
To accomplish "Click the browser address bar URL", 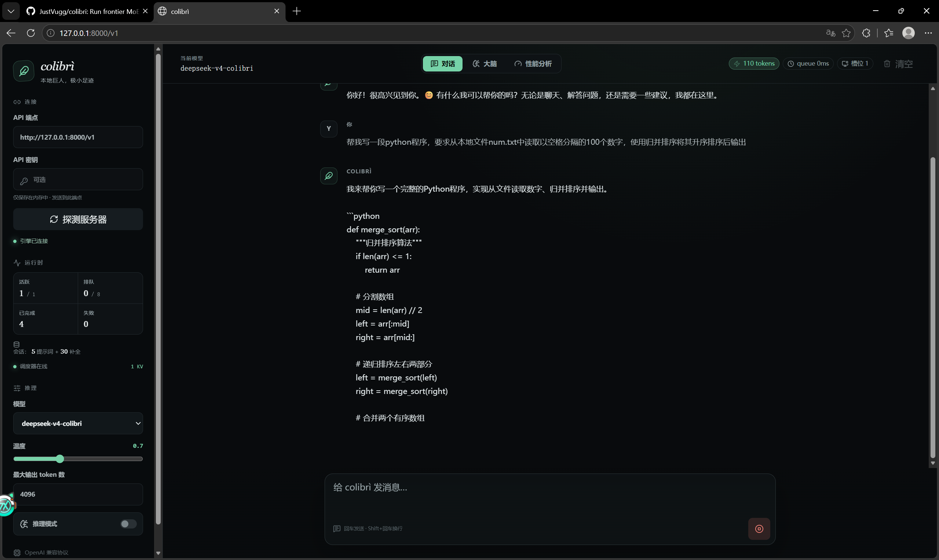I will [x=89, y=33].
